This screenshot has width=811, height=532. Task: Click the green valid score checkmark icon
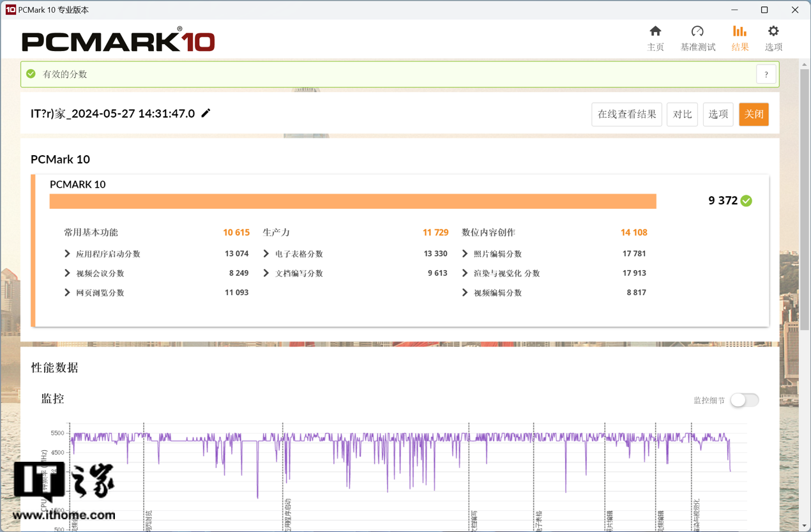point(31,74)
